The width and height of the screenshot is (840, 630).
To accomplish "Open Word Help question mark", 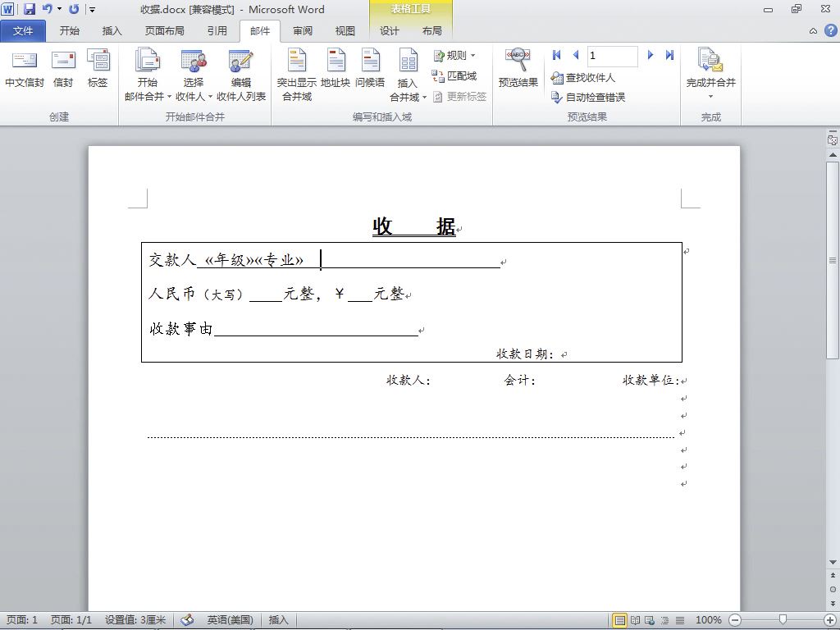I will point(830,30).
